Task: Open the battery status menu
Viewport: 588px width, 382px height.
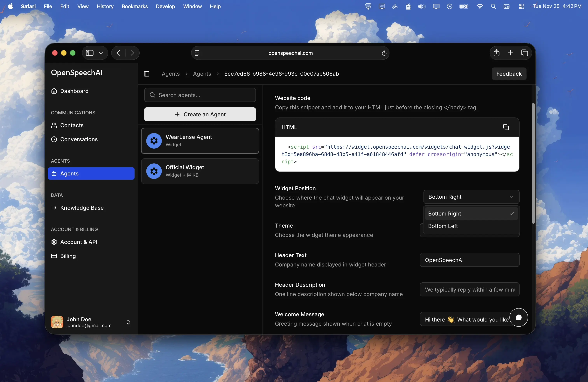Action: (x=464, y=6)
